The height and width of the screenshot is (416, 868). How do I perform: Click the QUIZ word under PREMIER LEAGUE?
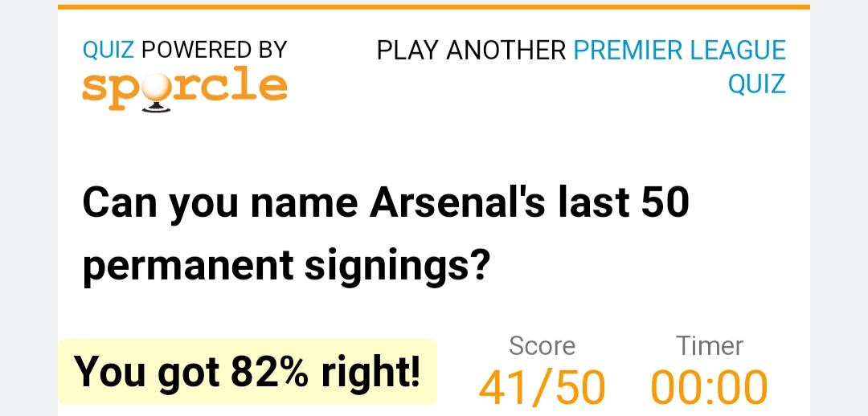[x=757, y=84]
